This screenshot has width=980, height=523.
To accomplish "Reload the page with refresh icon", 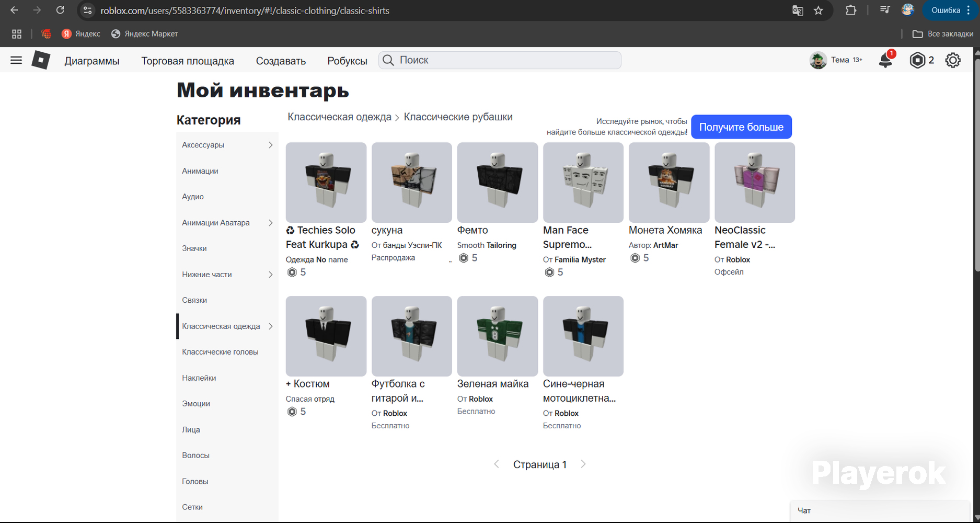I will pyautogui.click(x=60, y=10).
